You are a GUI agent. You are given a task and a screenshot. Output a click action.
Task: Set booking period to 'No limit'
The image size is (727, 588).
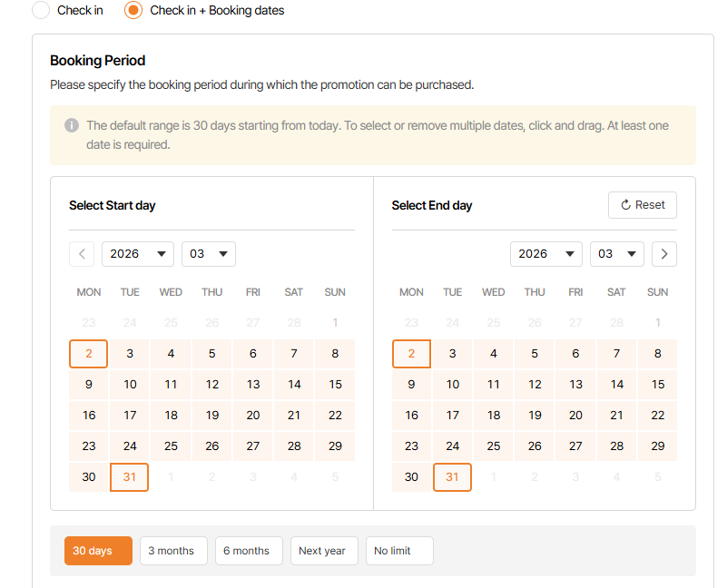click(399, 551)
